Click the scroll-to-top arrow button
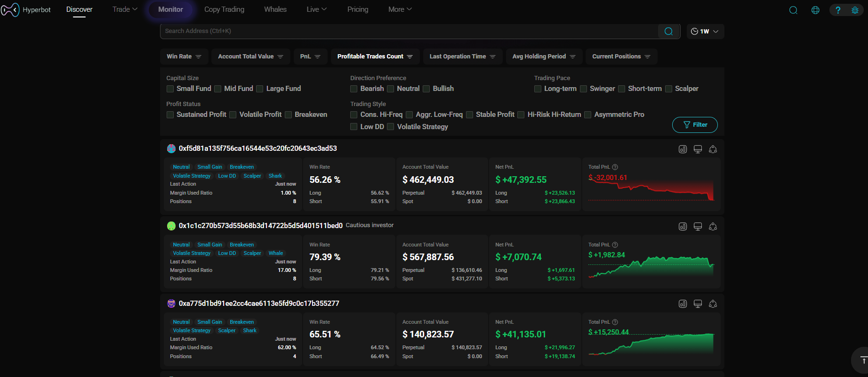868x377 pixels. coord(863,361)
